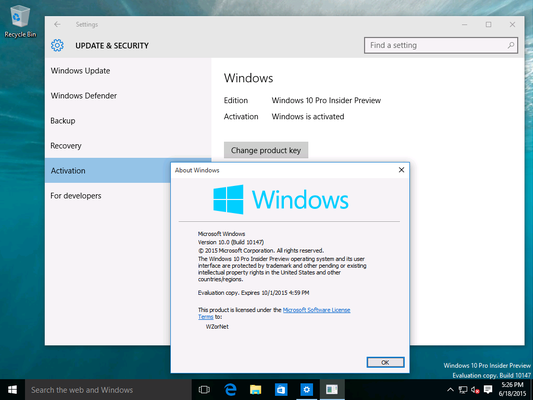The image size is (533, 400).
Task: Click the copyright '2015 Microsoft Corporation' line
Action: pos(261,251)
